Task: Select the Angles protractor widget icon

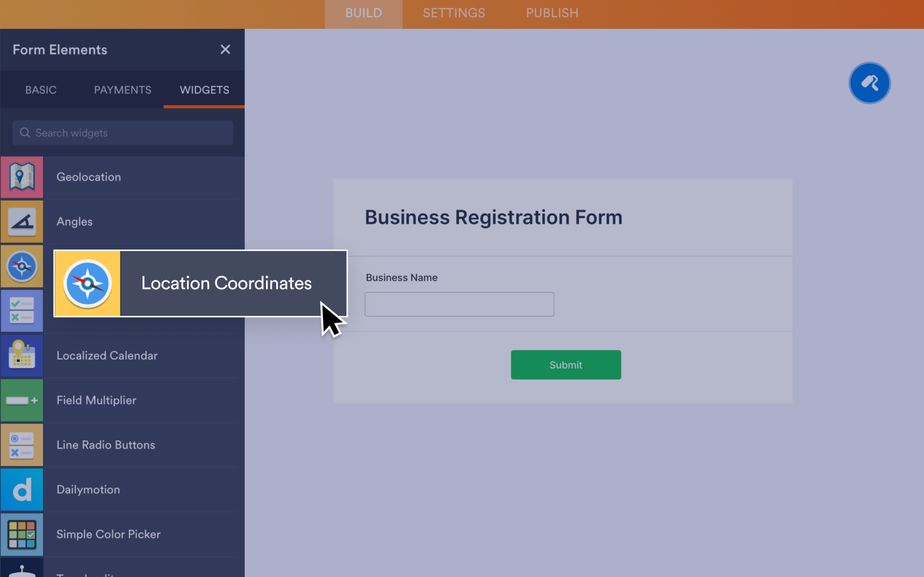Action: coord(22,222)
